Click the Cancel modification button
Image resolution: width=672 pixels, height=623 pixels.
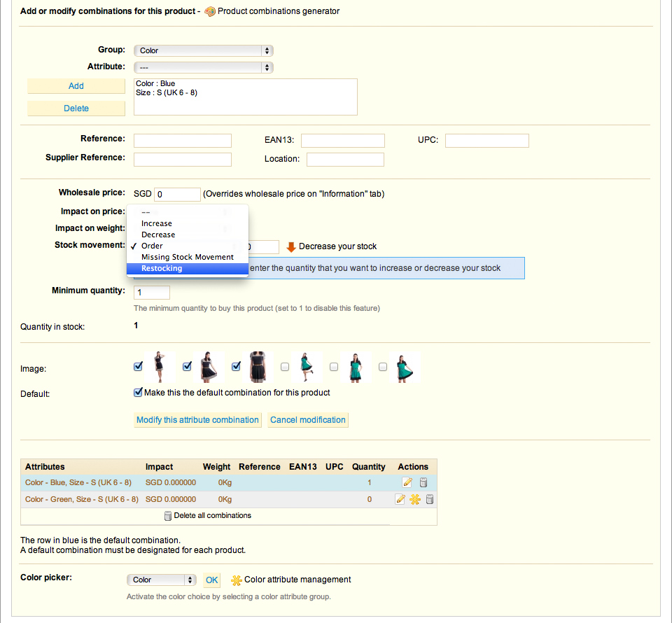[308, 420]
